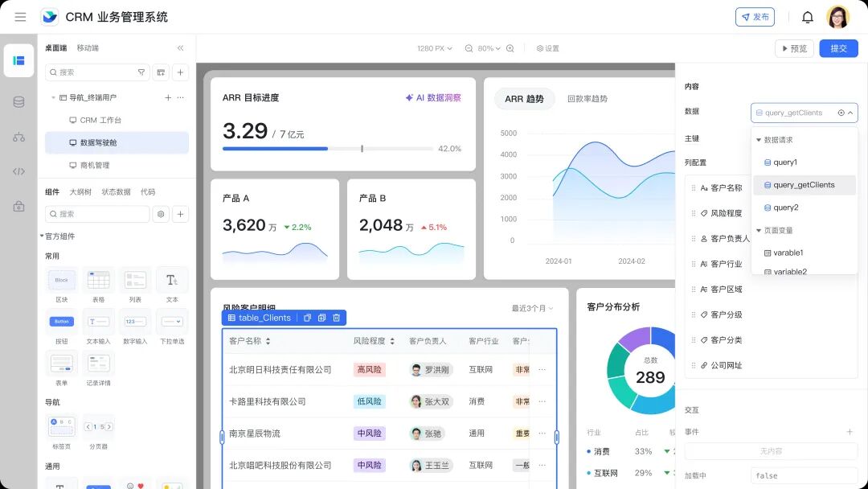
Task: Click the AI 数据洞察 link
Action: 433,97
